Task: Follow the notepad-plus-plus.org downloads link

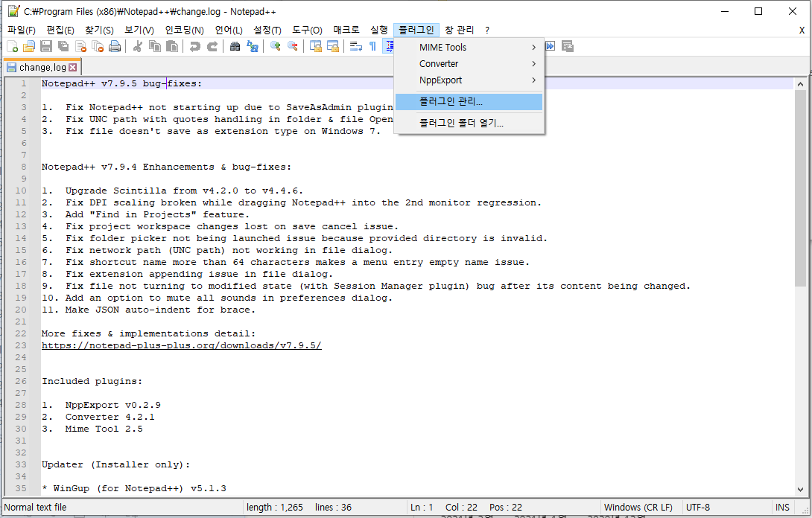Action: click(181, 345)
